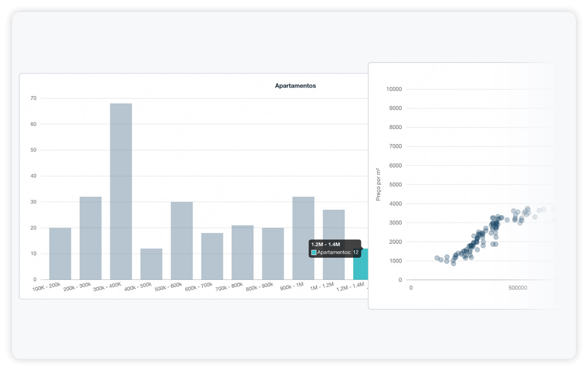Click the tallest bar for 300k - 400K
The width and height of the screenshot is (588, 371).
click(x=121, y=192)
